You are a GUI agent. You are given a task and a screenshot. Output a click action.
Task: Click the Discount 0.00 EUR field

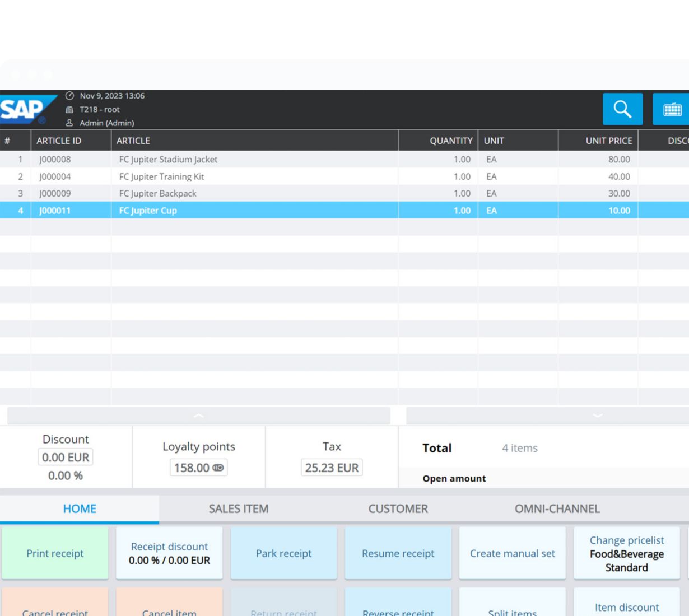pyautogui.click(x=66, y=458)
